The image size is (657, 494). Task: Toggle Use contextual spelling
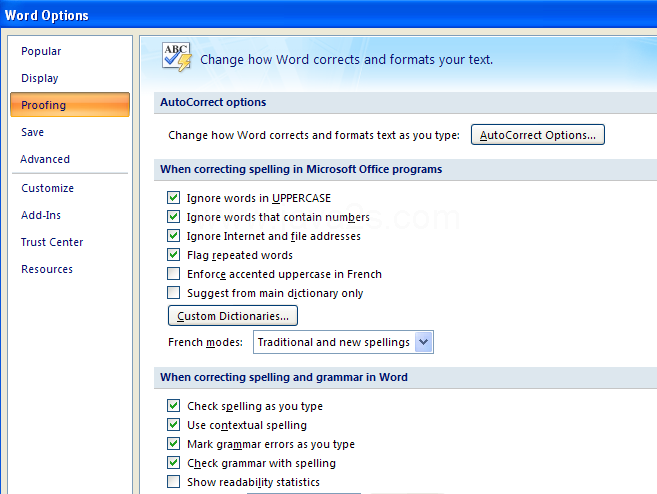173,425
